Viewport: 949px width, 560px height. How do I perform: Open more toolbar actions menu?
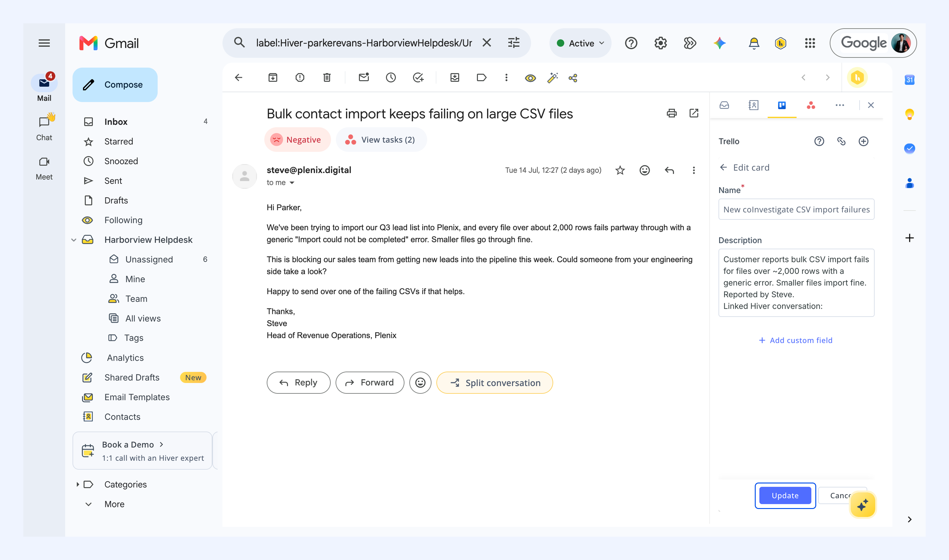pos(506,78)
